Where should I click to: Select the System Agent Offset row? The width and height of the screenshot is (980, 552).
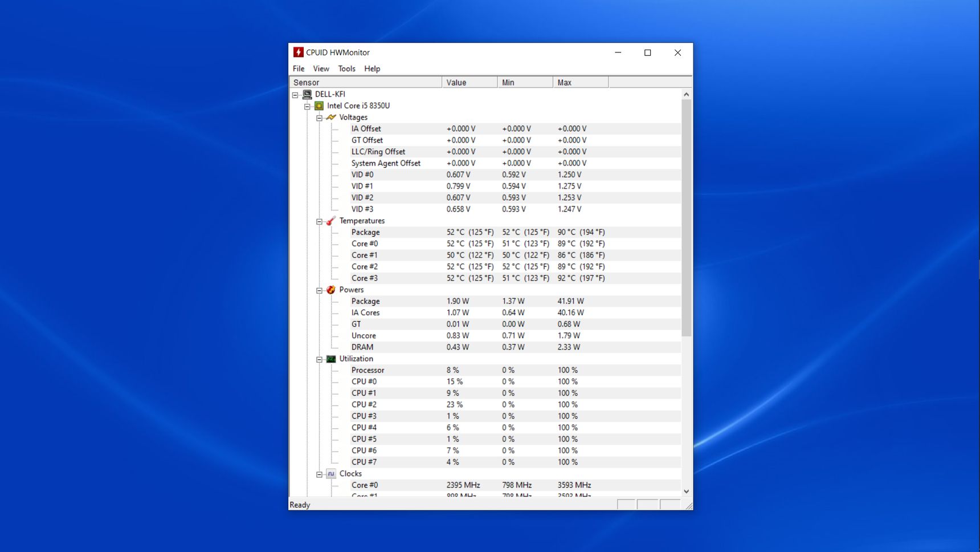[515, 163]
